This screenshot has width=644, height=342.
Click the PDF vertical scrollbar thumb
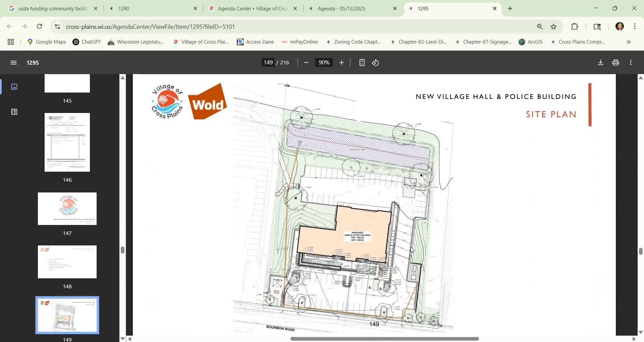pyautogui.click(x=641, y=251)
